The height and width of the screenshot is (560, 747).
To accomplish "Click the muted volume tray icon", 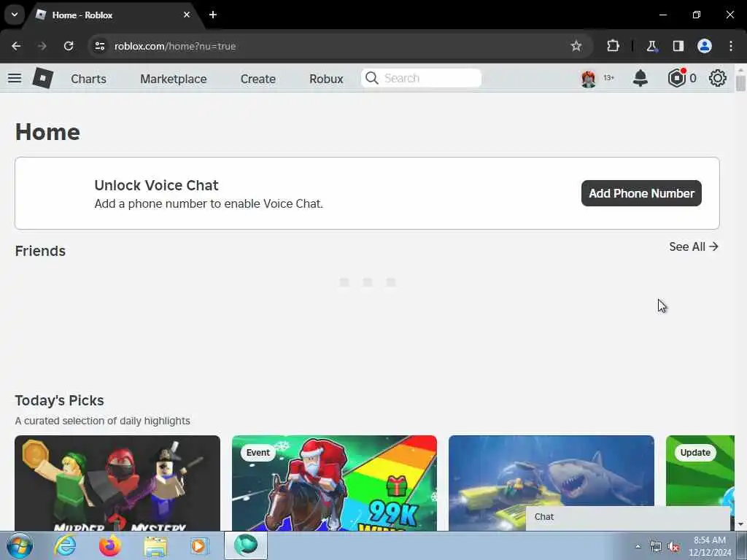I will [673, 547].
